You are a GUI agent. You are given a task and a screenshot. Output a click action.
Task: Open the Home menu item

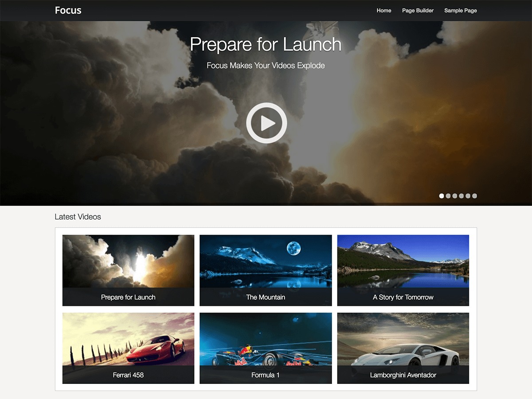tap(384, 10)
